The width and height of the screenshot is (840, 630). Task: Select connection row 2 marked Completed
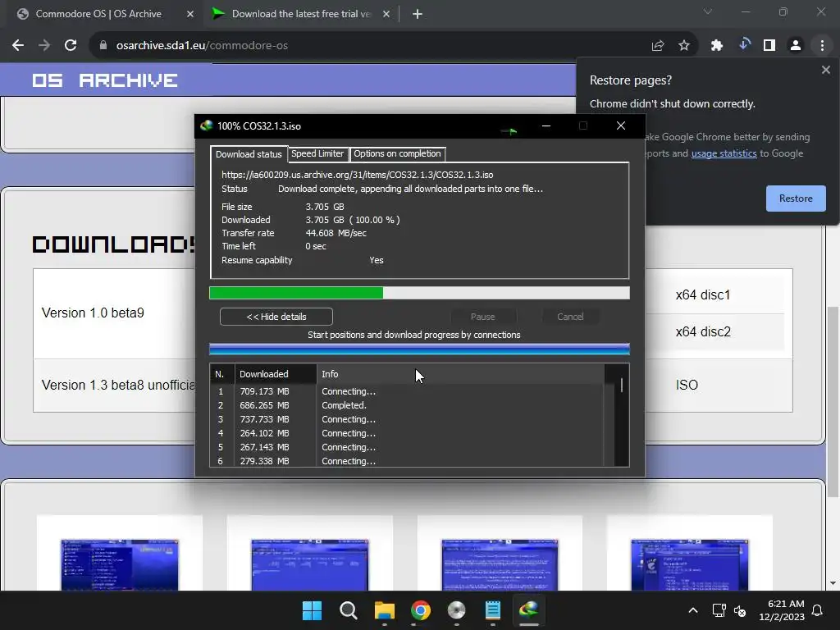tap(407, 405)
